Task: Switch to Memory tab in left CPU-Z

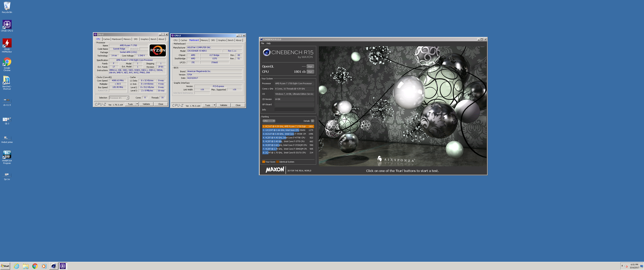Action: [127, 39]
